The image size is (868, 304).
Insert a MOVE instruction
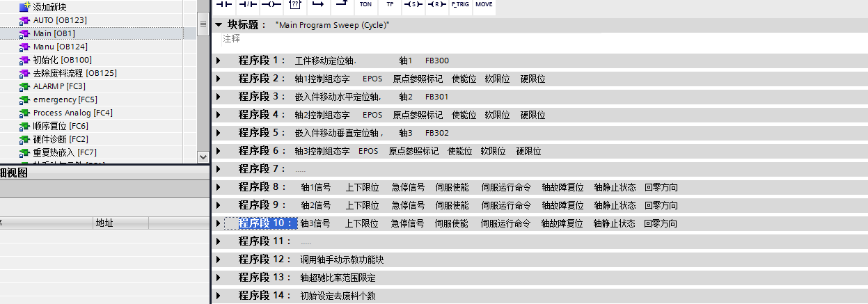pyautogui.click(x=484, y=5)
